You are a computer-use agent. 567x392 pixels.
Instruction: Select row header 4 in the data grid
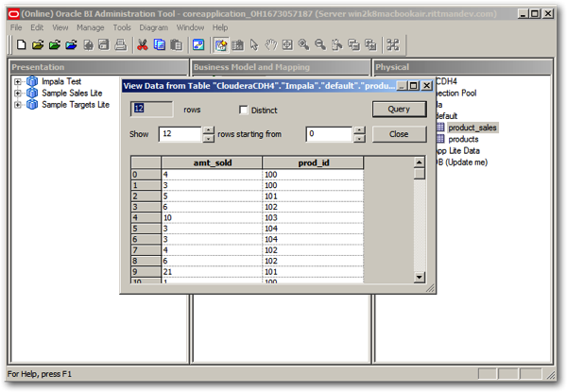[x=146, y=217]
